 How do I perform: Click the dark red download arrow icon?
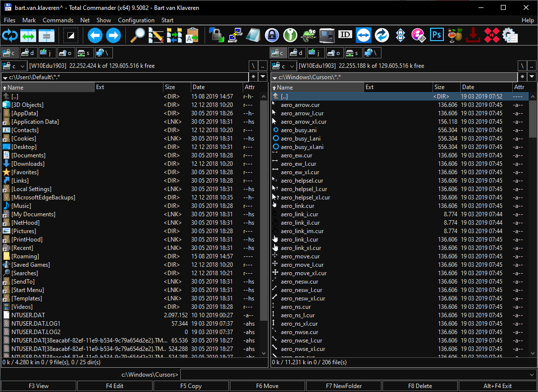(x=474, y=35)
